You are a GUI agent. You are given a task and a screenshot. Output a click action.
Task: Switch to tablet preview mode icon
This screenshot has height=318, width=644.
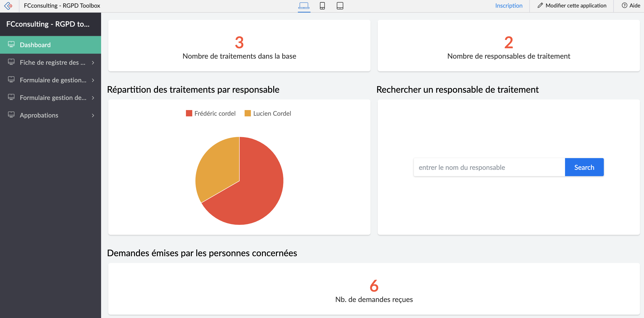click(x=340, y=5)
